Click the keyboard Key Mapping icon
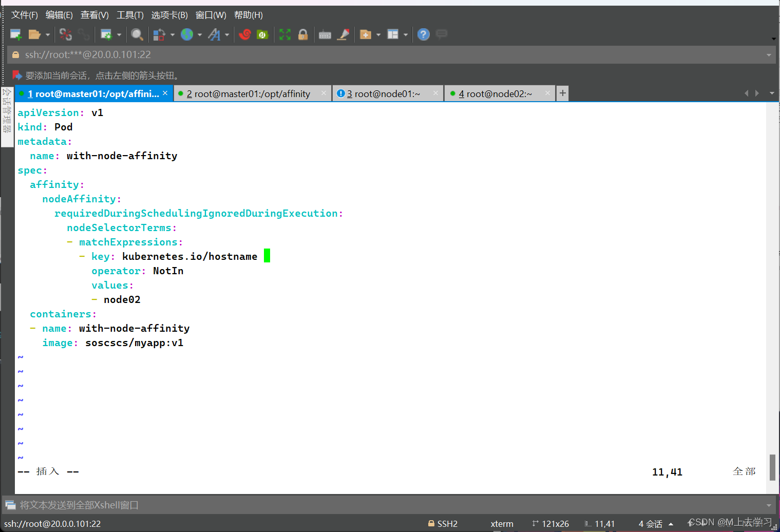This screenshot has width=780, height=532. click(x=325, y=35)
